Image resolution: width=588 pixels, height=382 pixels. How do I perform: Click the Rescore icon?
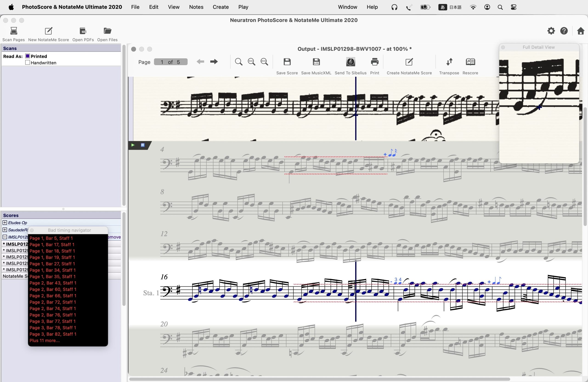click(470, 62)
